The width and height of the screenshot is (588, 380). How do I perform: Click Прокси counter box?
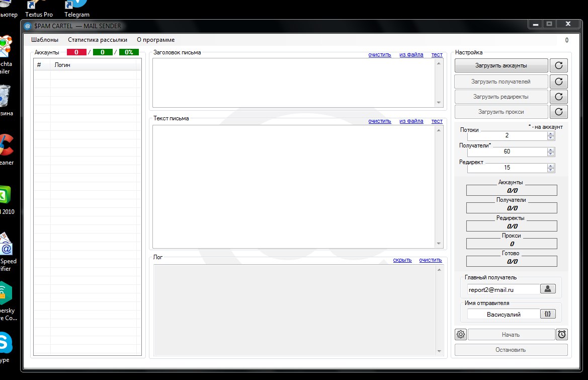click(512, 244)
